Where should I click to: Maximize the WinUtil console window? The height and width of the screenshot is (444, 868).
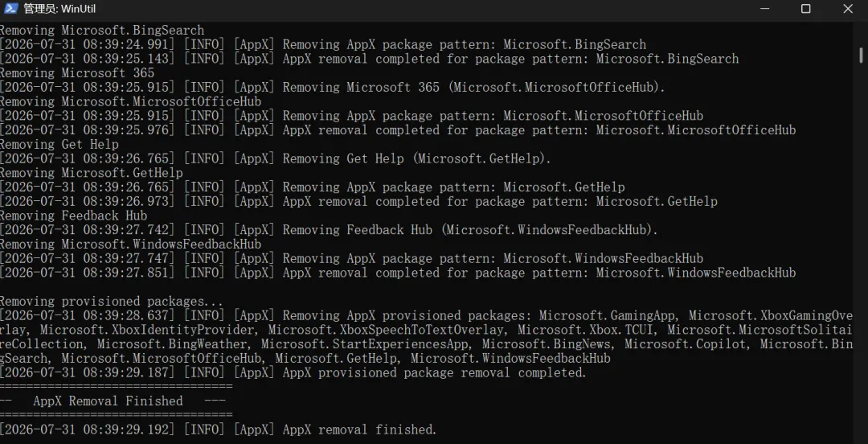click(806, 9)
